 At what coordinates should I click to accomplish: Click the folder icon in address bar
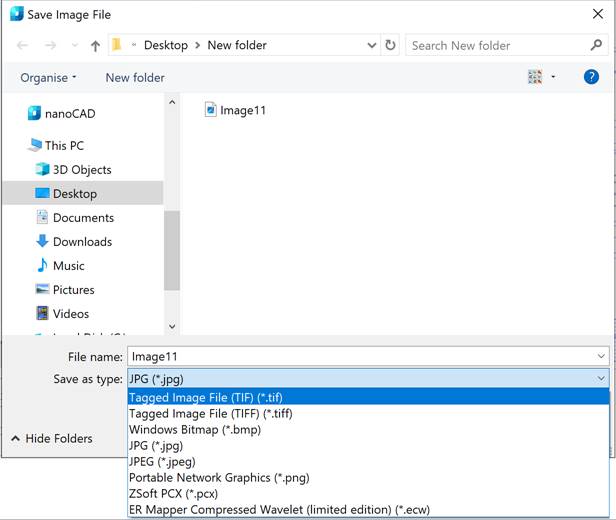(x=117, y=45)
